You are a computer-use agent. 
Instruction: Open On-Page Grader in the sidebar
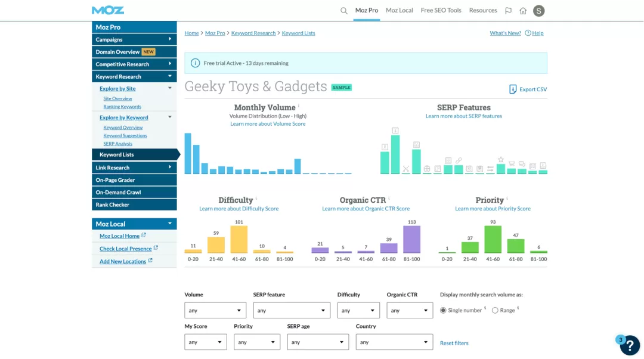click(x=134, y=180)
